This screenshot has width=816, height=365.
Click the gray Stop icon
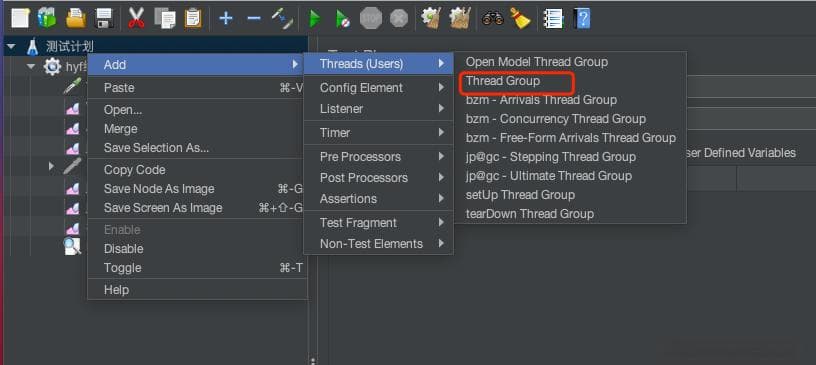tap(371, 19)
